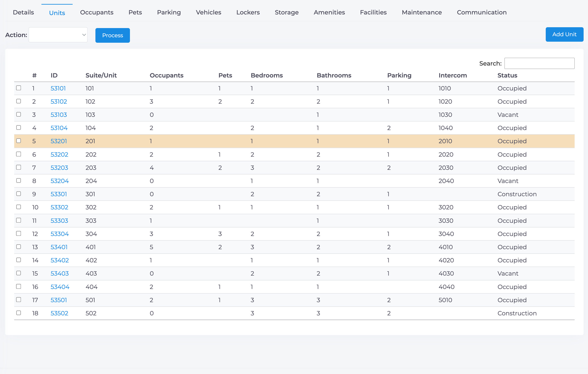Screen dimensions: 588x374
Task: Go to the Pets tab
Action: [x=135, y=12]
